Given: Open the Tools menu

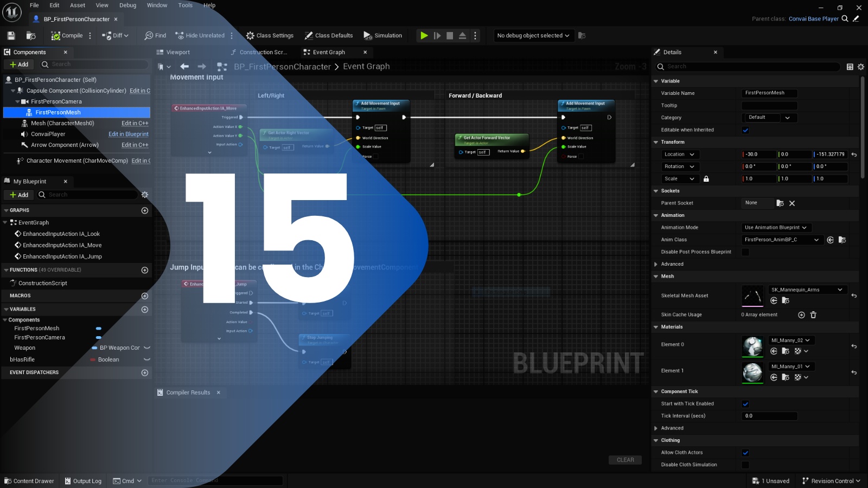Looking at the screenshot, I should pos(186,5).
